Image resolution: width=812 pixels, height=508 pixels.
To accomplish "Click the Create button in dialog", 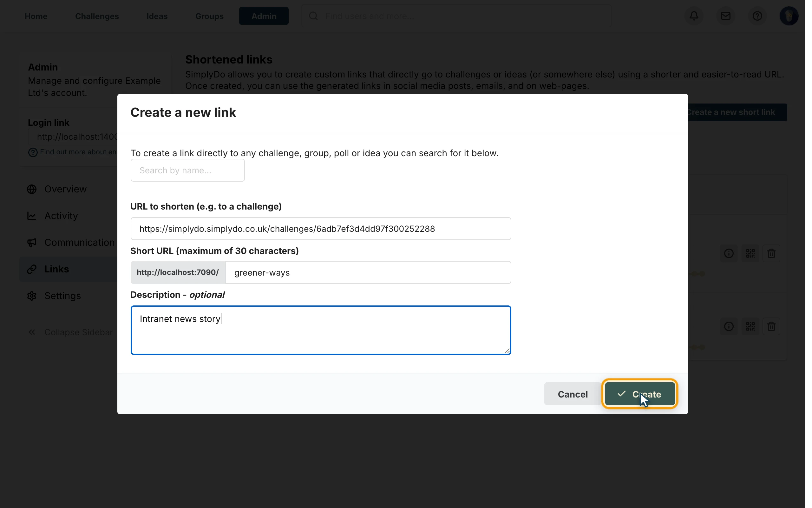I will 639,394.
